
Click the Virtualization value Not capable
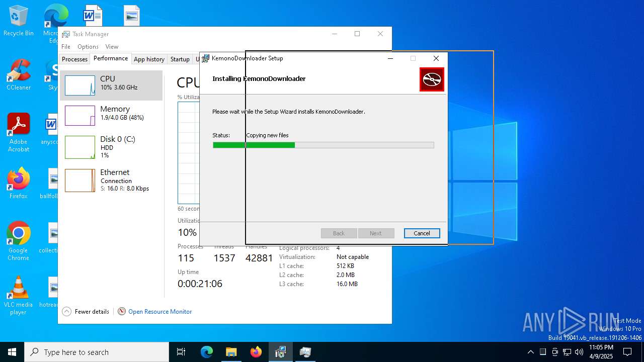(353, 257)
